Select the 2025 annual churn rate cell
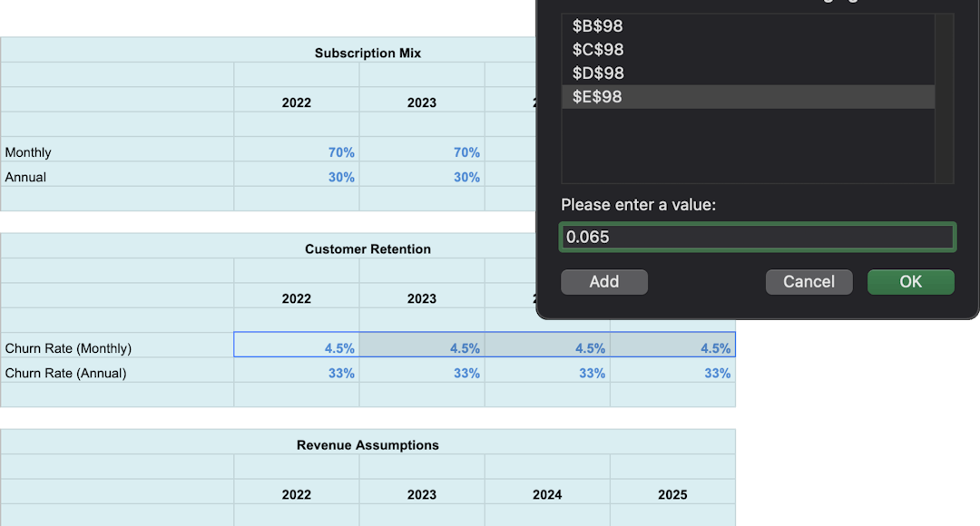 [x=672, y=373]
